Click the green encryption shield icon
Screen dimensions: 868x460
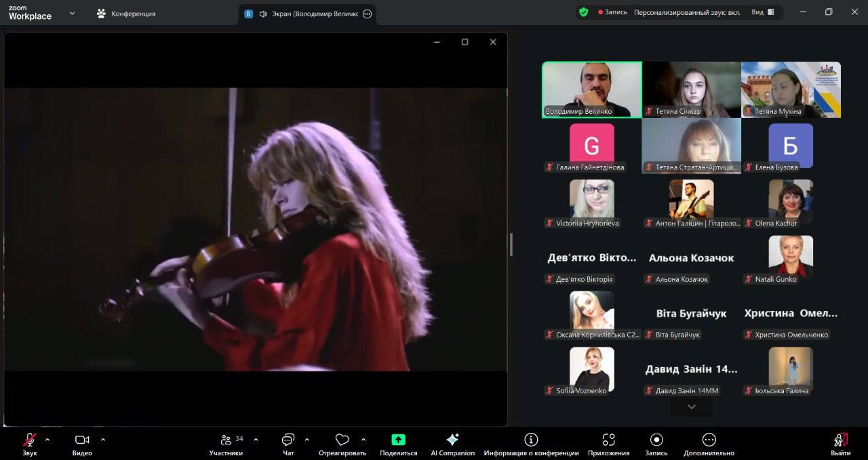pyautogui.click(x=583, y=12)
